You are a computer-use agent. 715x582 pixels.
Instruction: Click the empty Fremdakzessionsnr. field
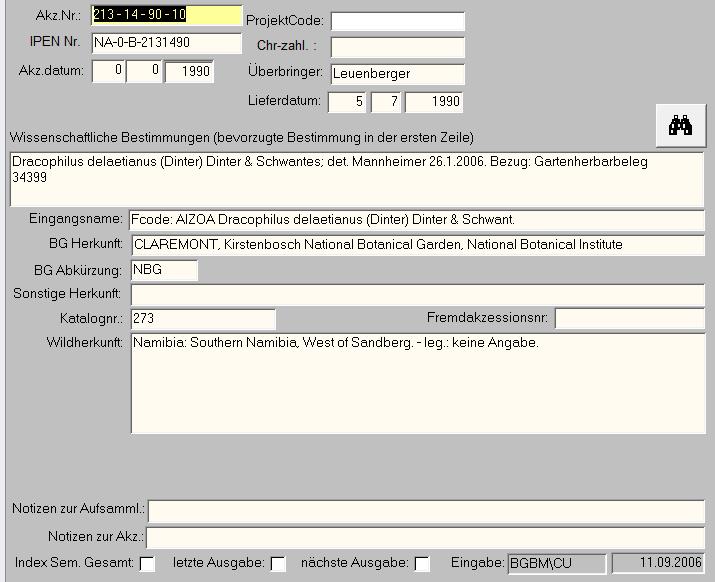click(629, 319)
